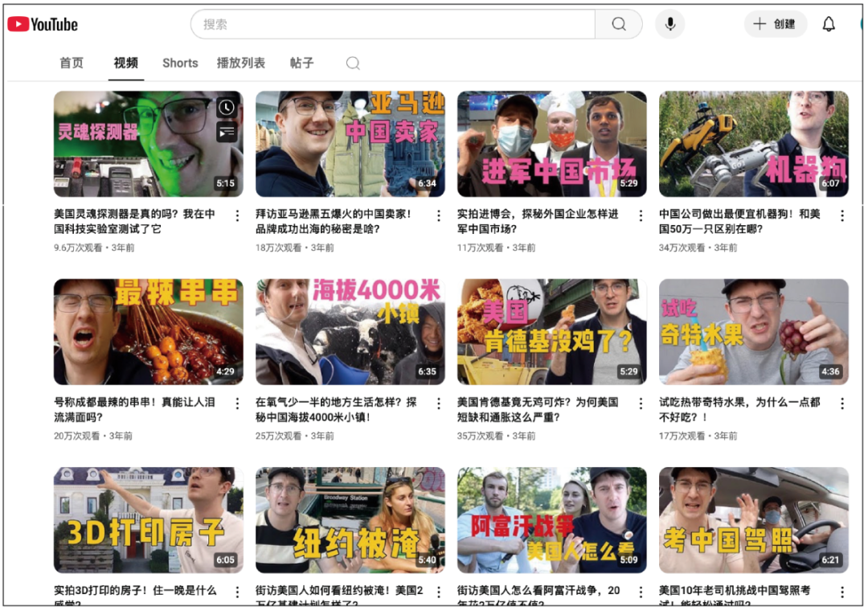Play the 进军中国市场 thumbnail
This screenshot has height=611, width=868.
[x=552, y=144]
